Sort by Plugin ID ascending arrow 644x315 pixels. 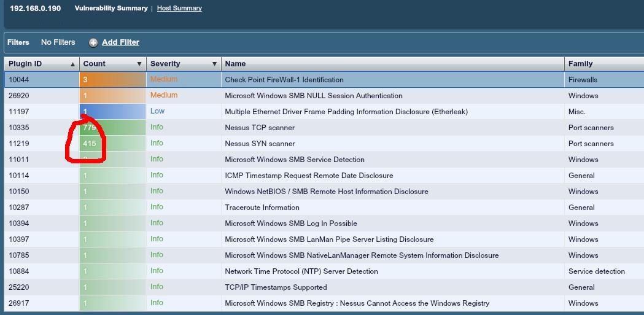coord(72,64)
